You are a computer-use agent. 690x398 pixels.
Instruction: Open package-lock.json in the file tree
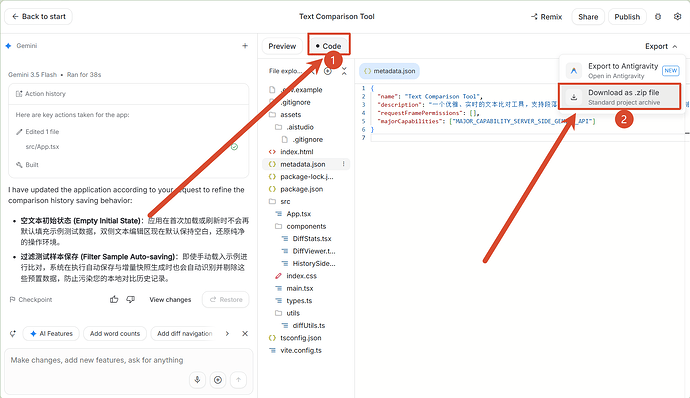tap(306, 177)
